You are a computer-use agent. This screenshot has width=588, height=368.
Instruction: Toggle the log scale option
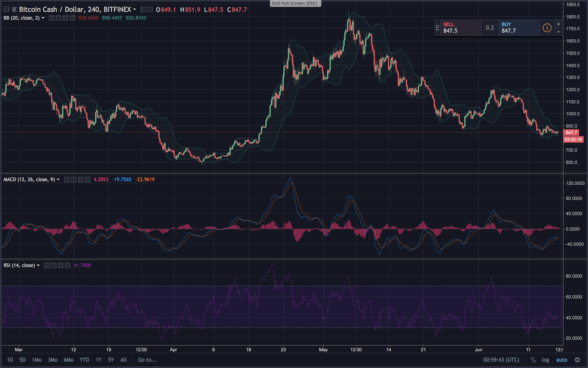coord(546,360)
